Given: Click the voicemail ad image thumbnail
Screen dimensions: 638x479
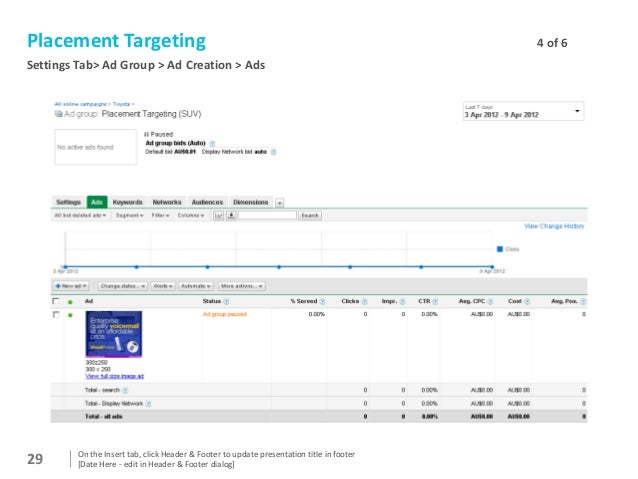Looking at the screenshot, I should [x=113, y=335].
